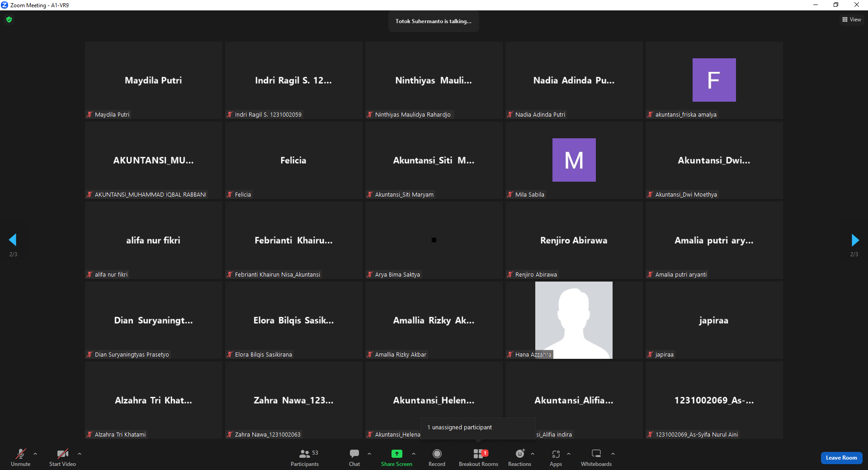Expand chat options caret

click(369, 454)
